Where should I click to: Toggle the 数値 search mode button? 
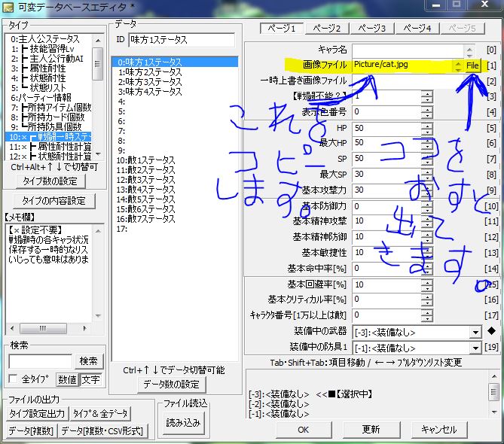[67, 380]
